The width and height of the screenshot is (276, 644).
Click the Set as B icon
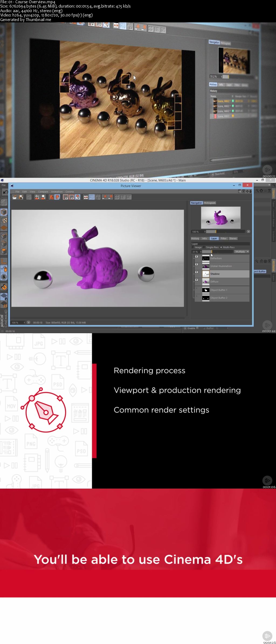pos(111,197)
